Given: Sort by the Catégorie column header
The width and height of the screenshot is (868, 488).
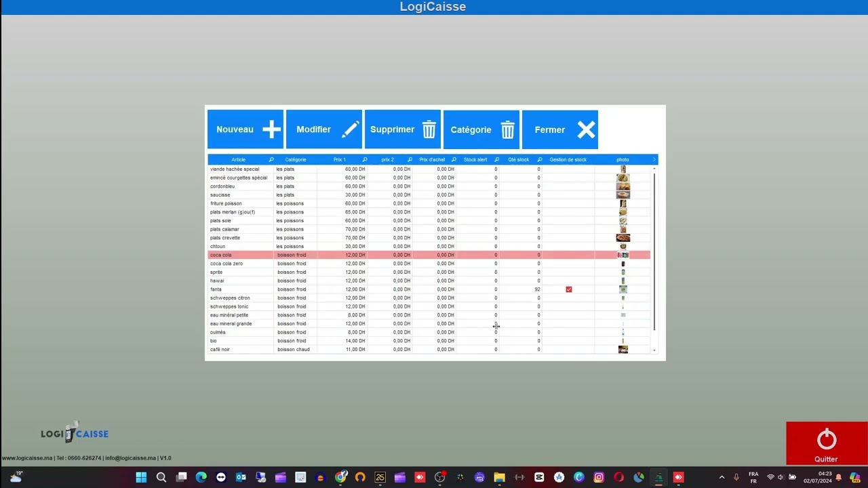Looking at the screenshot, I should pyautogui.click(x=296, y=160).
